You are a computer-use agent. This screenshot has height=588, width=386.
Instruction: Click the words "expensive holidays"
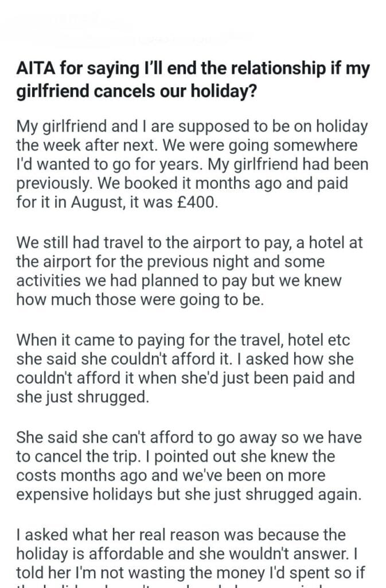tap(80, 496)
